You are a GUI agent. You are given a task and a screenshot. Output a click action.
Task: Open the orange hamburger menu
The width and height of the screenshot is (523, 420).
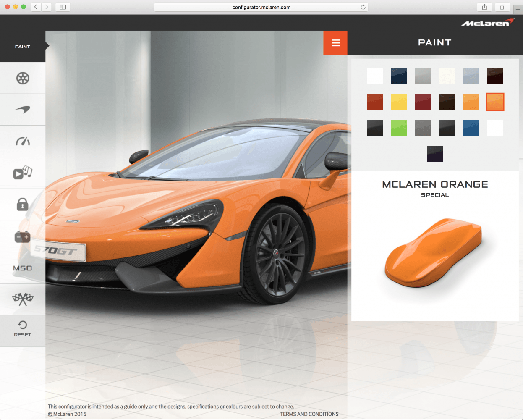[x=335, y=43]
